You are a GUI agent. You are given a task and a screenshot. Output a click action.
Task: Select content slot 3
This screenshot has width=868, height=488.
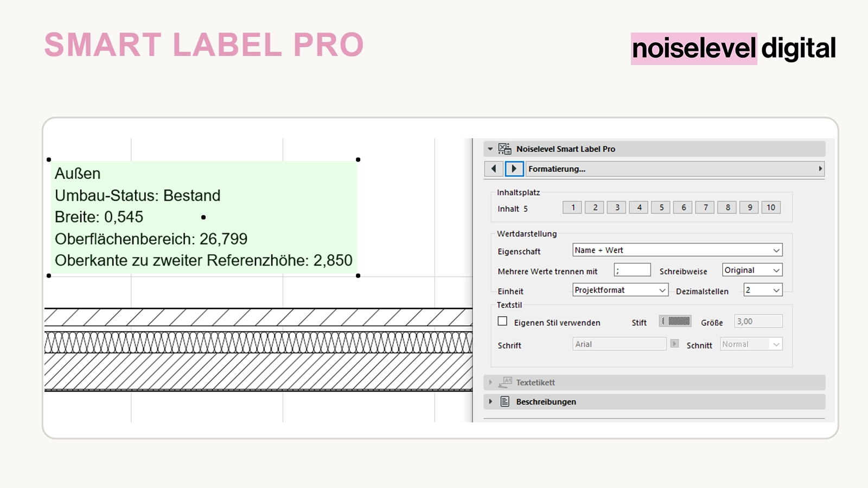[617, 208]
